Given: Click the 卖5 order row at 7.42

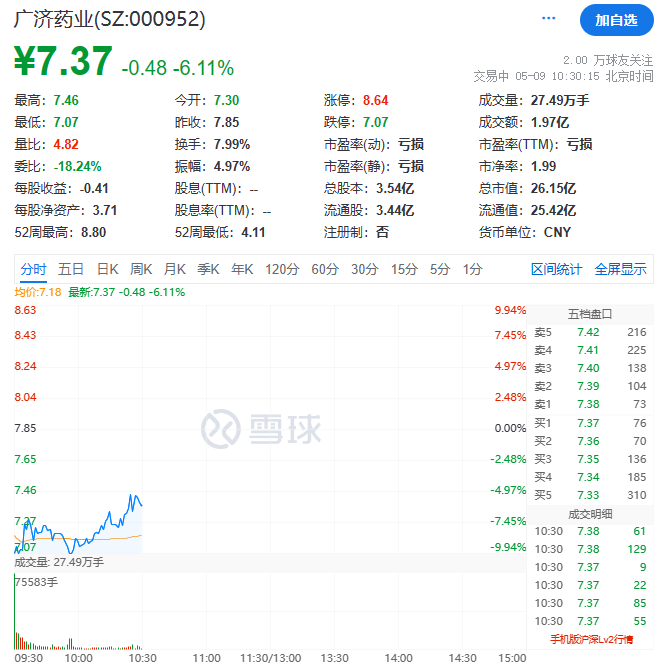Looking at the screenshot, I should click(590, 332).
